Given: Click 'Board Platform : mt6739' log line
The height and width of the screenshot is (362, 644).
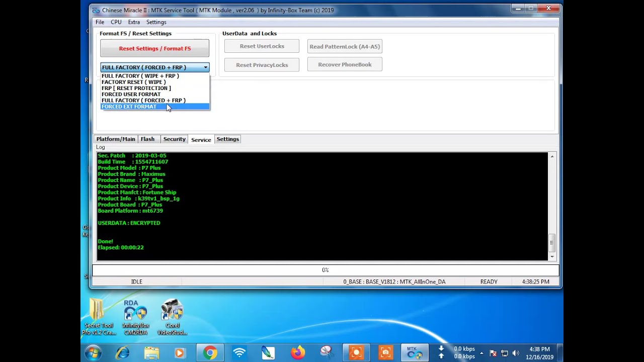Looking at the screenshot, I should point(130,211).
